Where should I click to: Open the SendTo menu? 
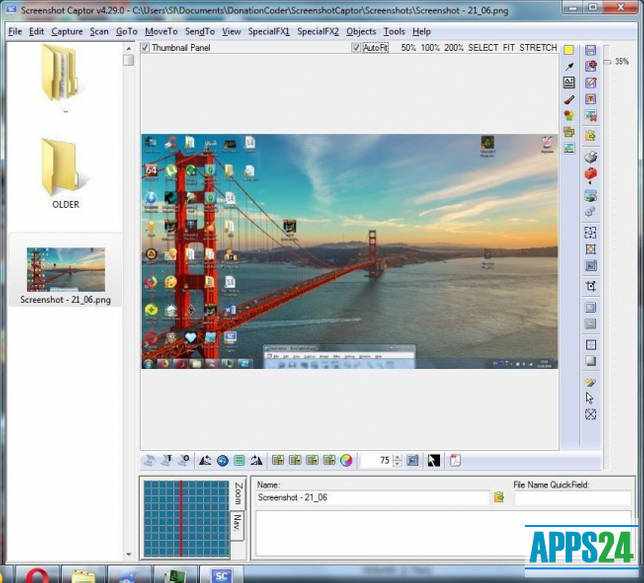(200, 32)
